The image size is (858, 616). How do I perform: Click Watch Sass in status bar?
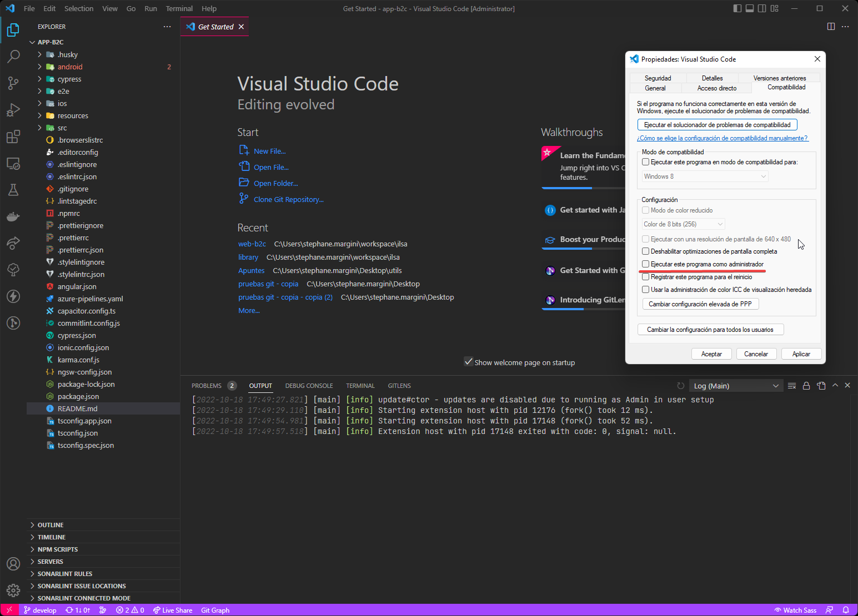tap(795, 610)
